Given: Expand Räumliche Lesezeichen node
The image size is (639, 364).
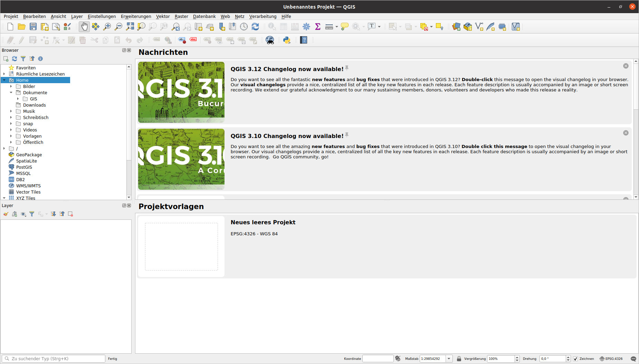Looking at the screenshot, I should 4,74.
